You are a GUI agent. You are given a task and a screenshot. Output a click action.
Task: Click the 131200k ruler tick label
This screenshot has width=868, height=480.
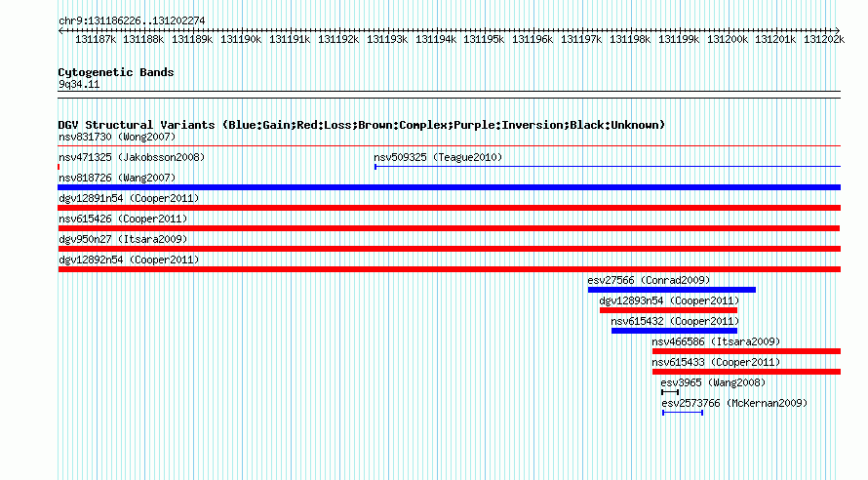point(728,39)
